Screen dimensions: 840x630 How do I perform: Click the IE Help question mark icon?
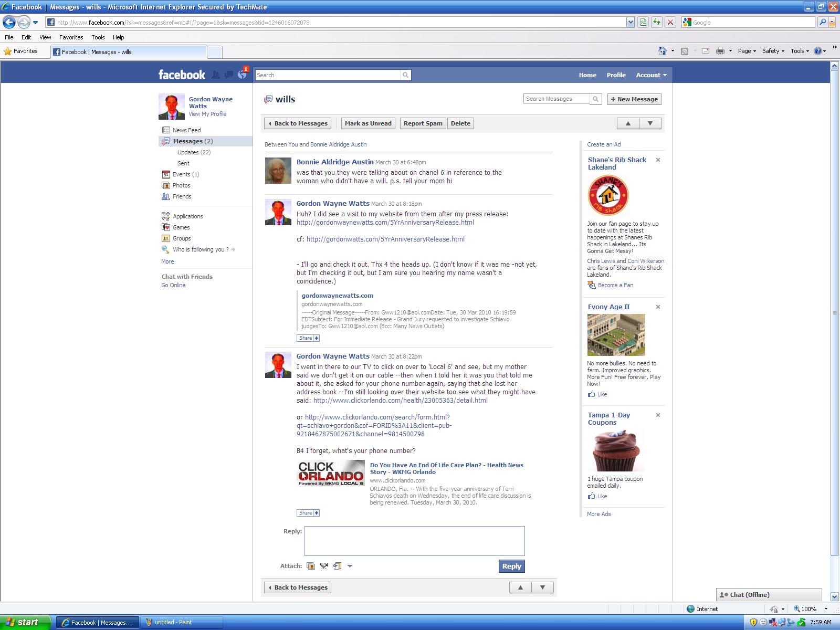pyautogui.click(x=818, y=51)
